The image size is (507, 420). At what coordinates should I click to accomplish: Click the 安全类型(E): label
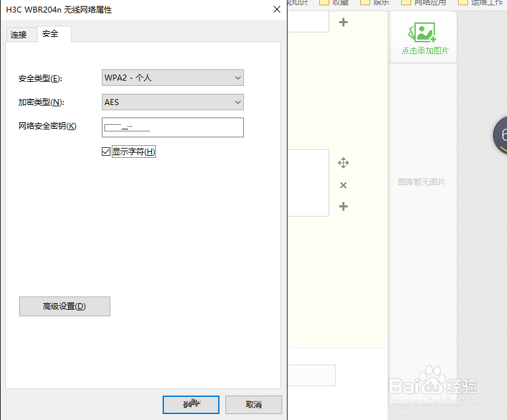[x=40, y=78]
